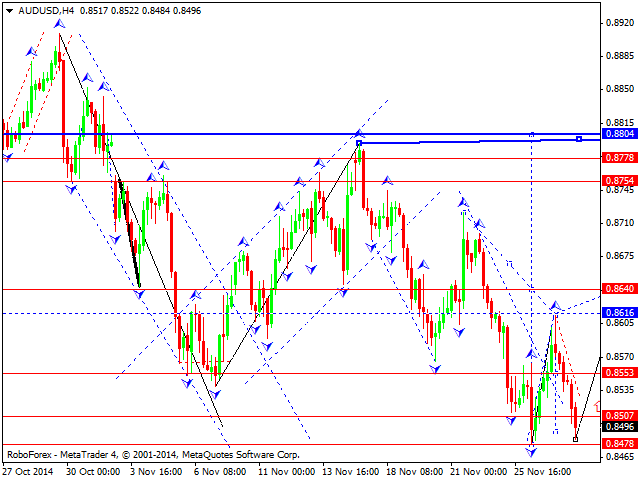Image resolution: width=640 pixels, height=480 pixels.
Task: Select the blue 0.8804 price level label
Action: coord(620,133)
